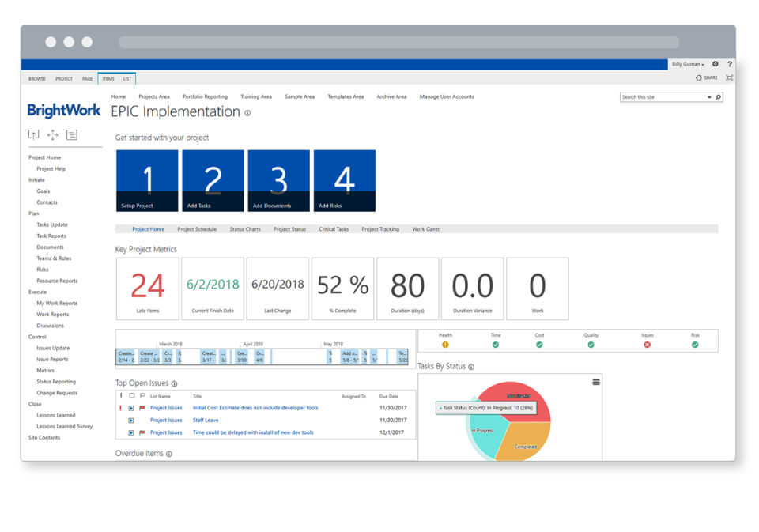Viewport: 759px width, 532px height.
Task: Click the red error icon under Issues
Action: [x=647, y=345]
